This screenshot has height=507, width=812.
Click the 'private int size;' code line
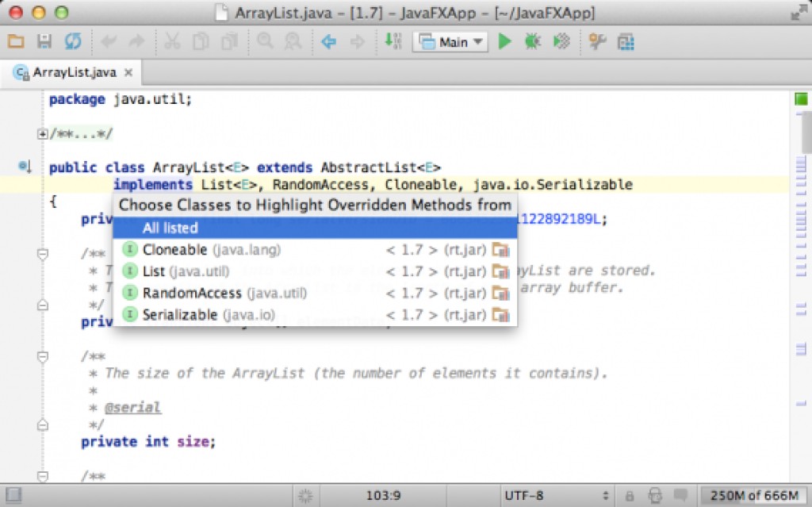pos(148,442)
